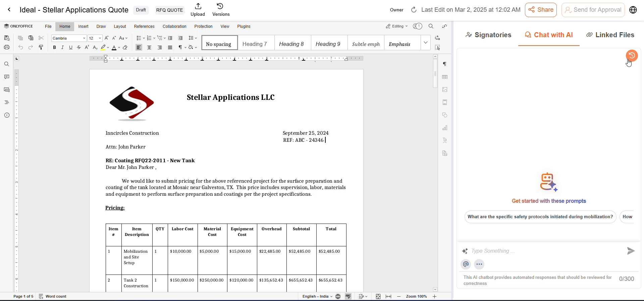Image resolution: width=644 pixels, height=301 pixels.
Task: Open the Comments icon in the left sidebar
Action: click(7, 77)
